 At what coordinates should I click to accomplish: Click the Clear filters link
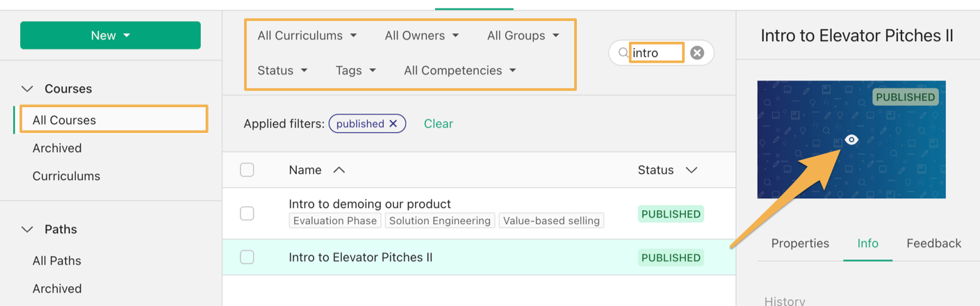click(x=439, y=124)
